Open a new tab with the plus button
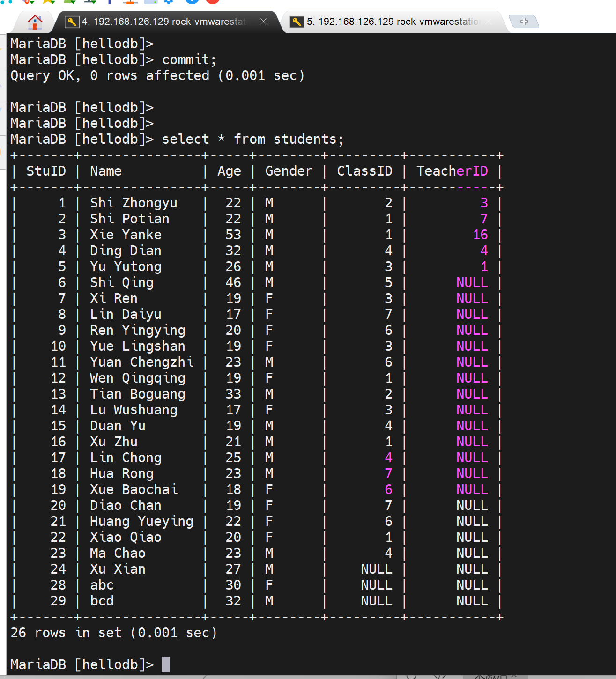Screen dimensions: 616x679 (x=524, y=22)
